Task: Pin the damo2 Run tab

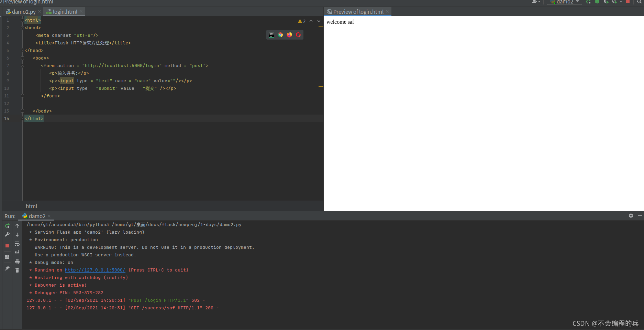Action: (x=7, y=268)
